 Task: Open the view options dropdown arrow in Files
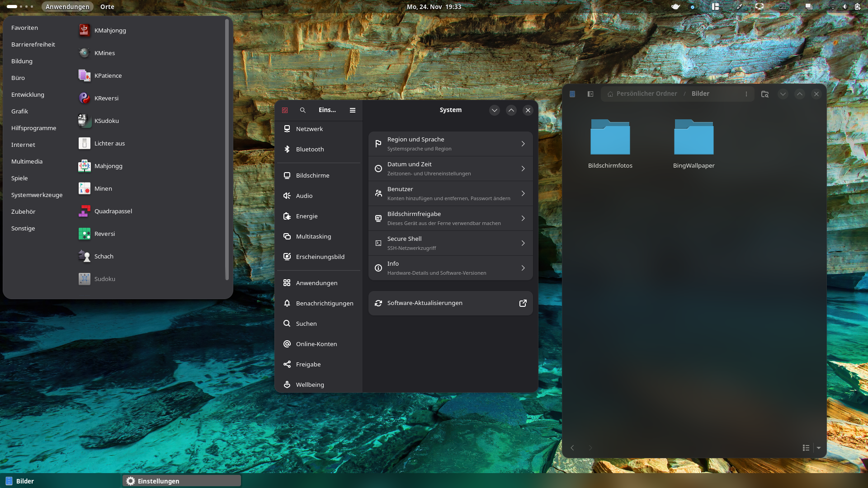(x=819, y=448)
